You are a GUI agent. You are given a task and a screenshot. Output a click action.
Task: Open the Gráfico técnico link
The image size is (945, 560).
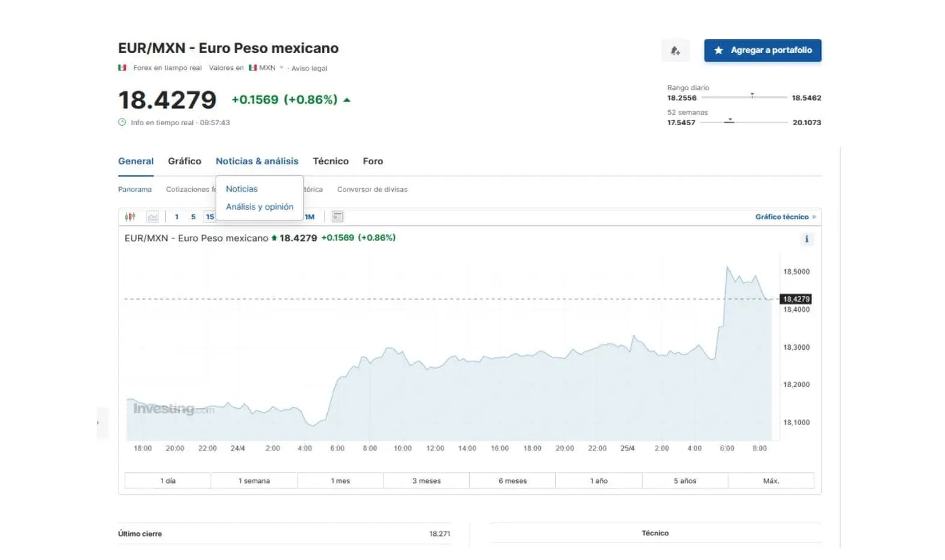tap(785, 217)
